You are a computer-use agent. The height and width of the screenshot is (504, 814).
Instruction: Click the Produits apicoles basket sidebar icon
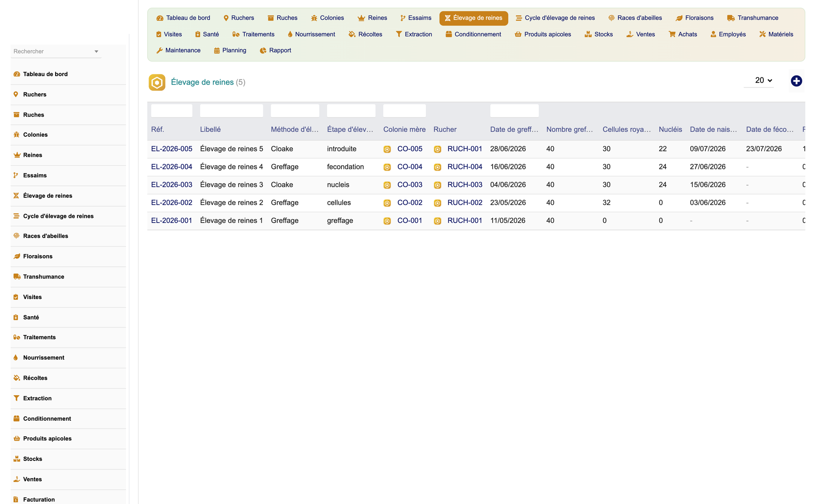[x=17, y=439]
